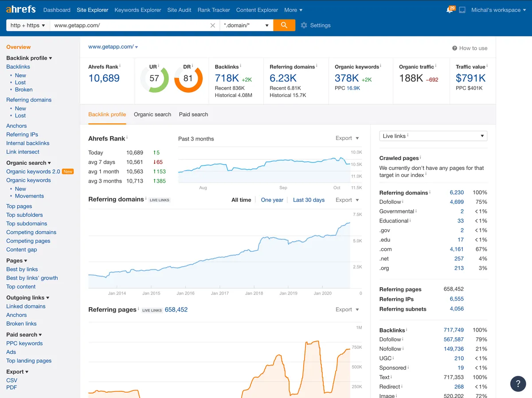Open the notifications bell icon
This screenshot has width=532, height=398.
click(x=450, y=10)
